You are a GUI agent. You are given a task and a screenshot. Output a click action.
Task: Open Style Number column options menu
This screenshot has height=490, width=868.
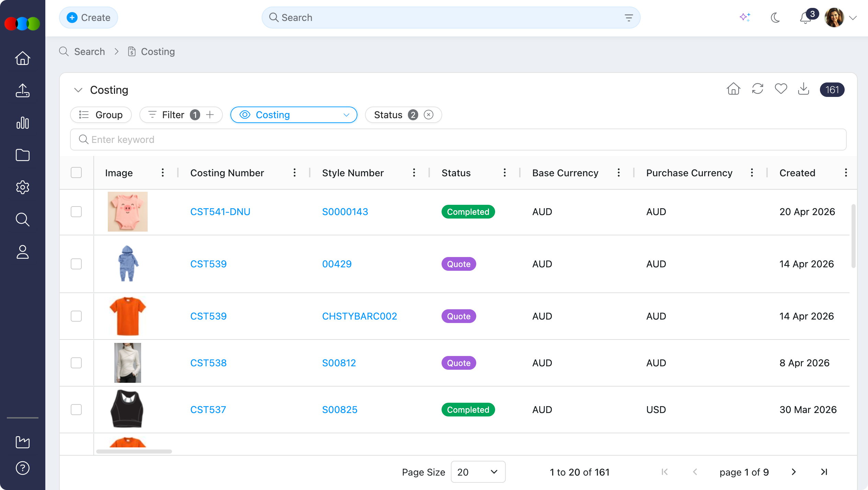[x=414, y=172]
